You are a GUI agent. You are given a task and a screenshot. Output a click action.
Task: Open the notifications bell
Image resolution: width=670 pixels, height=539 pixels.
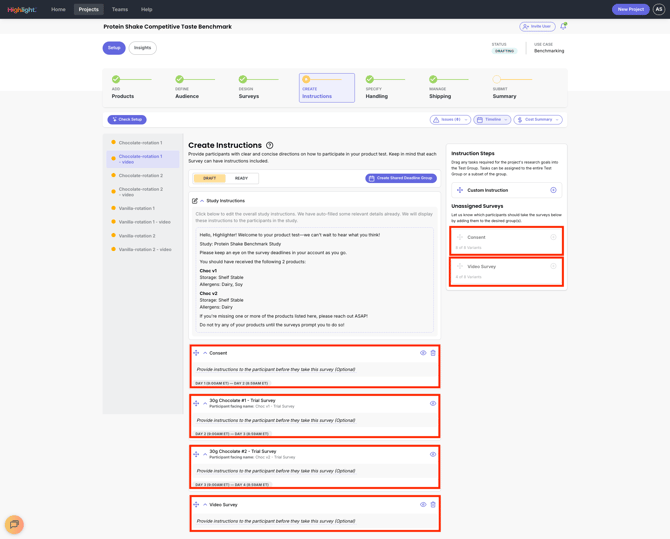(563, 27)
